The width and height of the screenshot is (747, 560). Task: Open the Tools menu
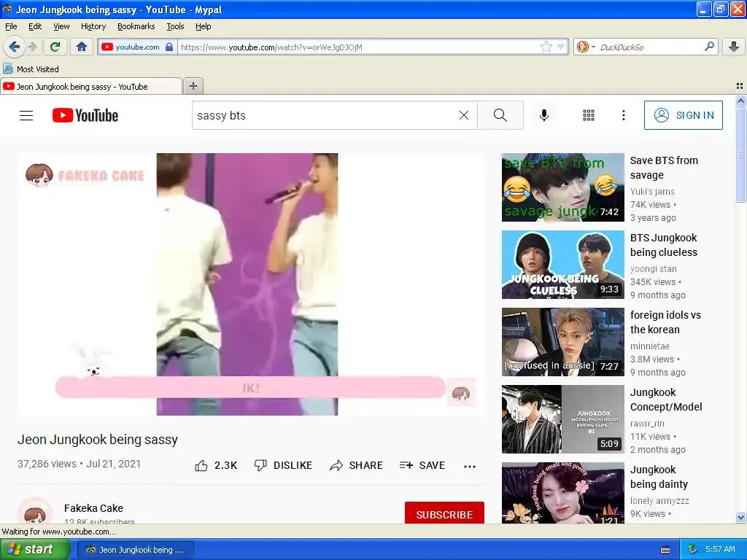[175, 26]
